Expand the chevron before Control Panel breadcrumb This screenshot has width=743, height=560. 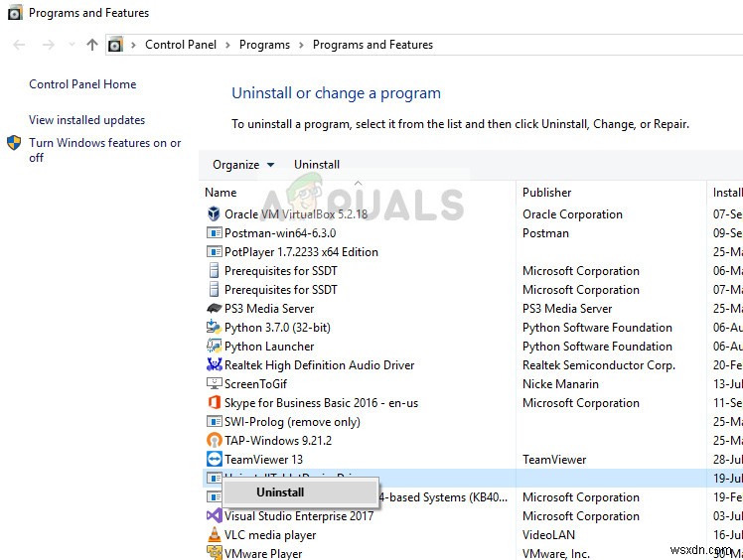(x=134, y=45)
